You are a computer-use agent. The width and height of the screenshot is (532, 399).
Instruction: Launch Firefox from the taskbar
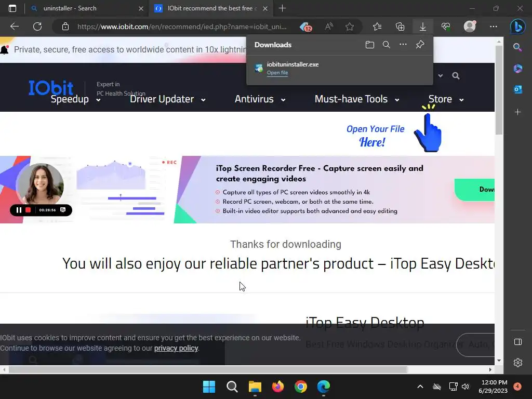278,387
